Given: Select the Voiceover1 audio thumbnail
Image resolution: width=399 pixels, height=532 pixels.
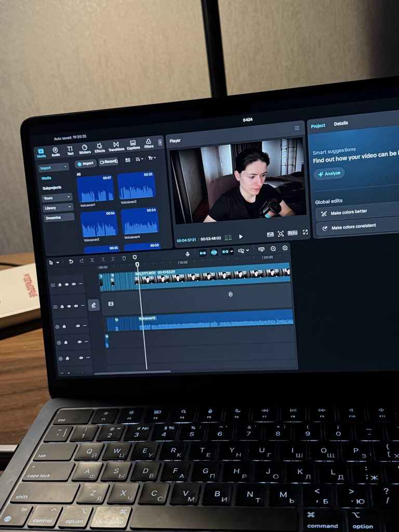Looking at the screenshot, I should [x=96, y=189].
